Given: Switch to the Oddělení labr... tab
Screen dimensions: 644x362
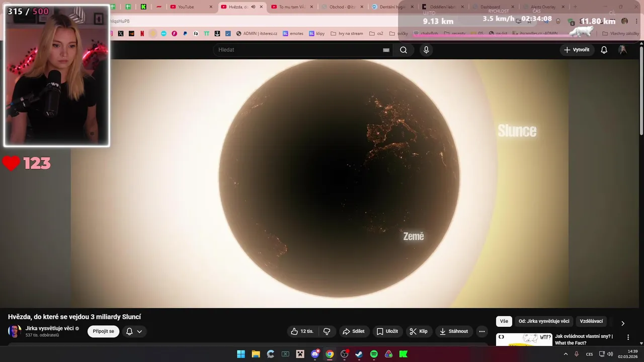Looking at the screenshot, I should click(443, 7).
